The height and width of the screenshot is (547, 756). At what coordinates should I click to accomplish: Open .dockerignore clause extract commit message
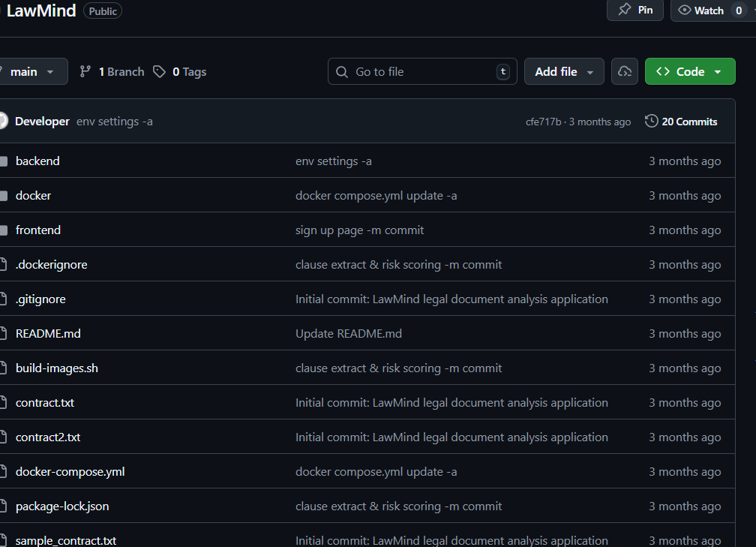point(399,264)
